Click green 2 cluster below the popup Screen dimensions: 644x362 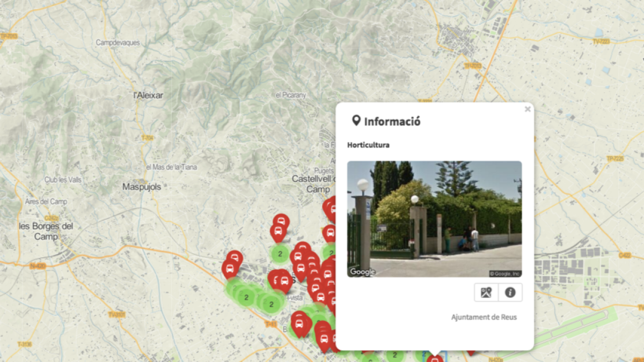click(395, 355)
